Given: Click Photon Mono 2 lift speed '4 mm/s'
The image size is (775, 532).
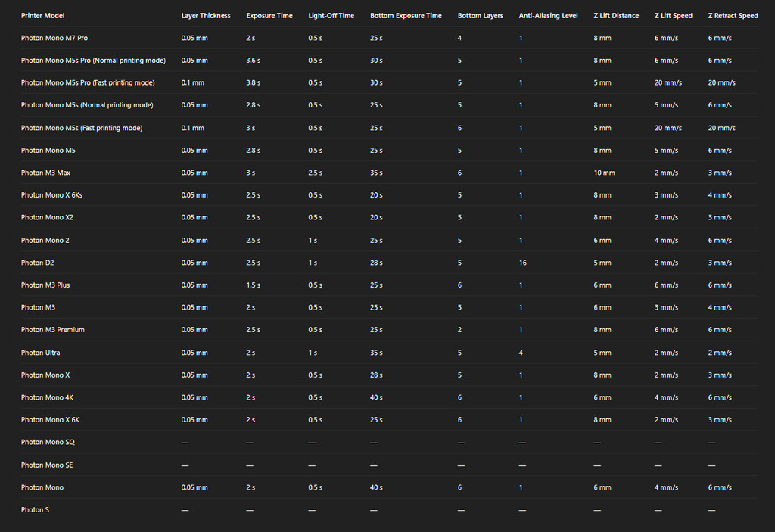Looking at the screenshot, I should pos(666,241).
